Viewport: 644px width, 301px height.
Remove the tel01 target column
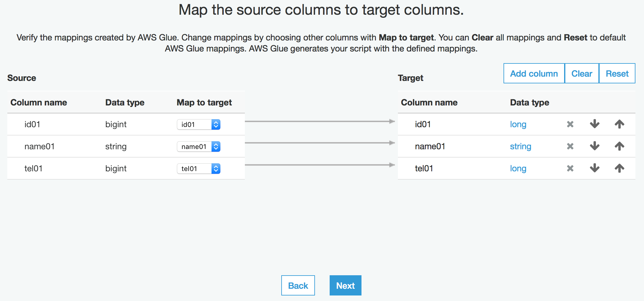coord(570,168)
